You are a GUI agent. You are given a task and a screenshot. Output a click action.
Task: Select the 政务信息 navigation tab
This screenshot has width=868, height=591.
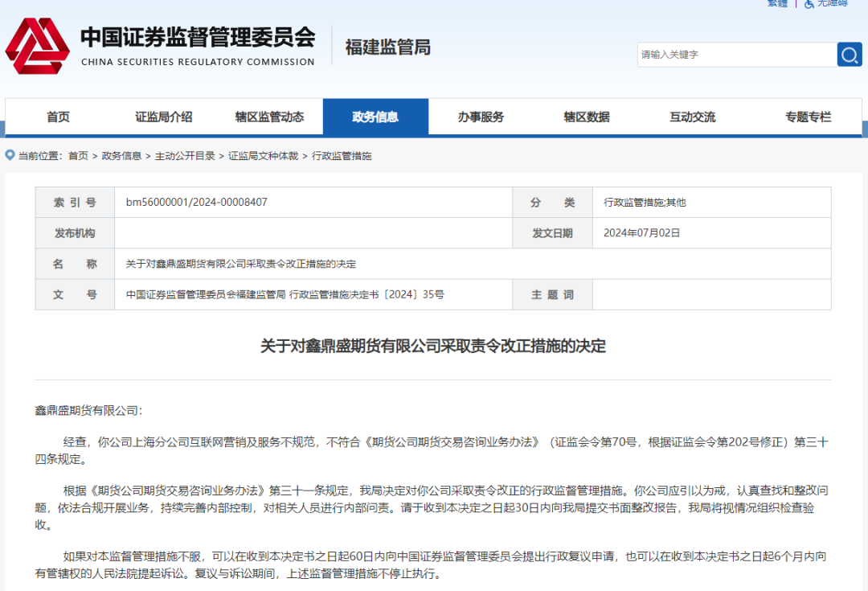pos(375,117)
